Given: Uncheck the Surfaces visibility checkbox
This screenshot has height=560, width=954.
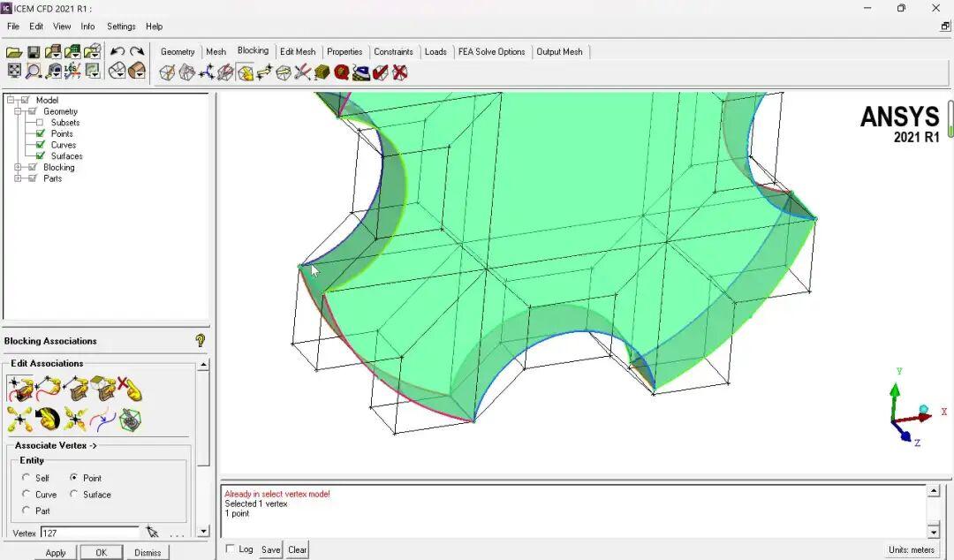Looking at the screenshot, I should pyautogui.click(x=41, y=155).
